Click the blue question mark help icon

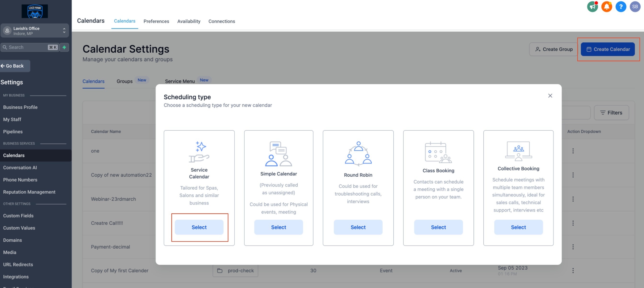(x=621, y=7)
